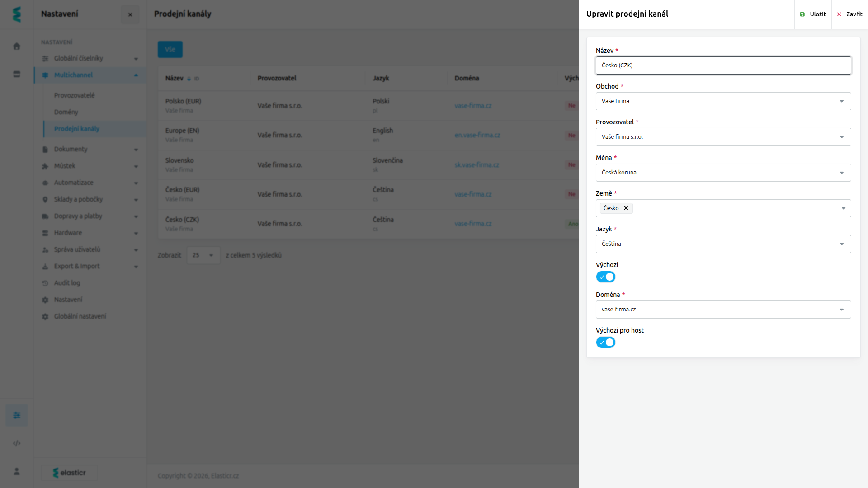The height and width of the screenshot is (488, 868).
Task: Open the user profile icon
Action: [17, 471]
